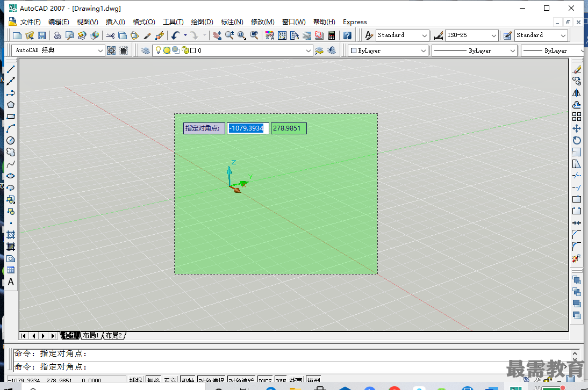Click the Plot printer icon
This screenshot has width=588, height=390.
click(x=58, y=35)
